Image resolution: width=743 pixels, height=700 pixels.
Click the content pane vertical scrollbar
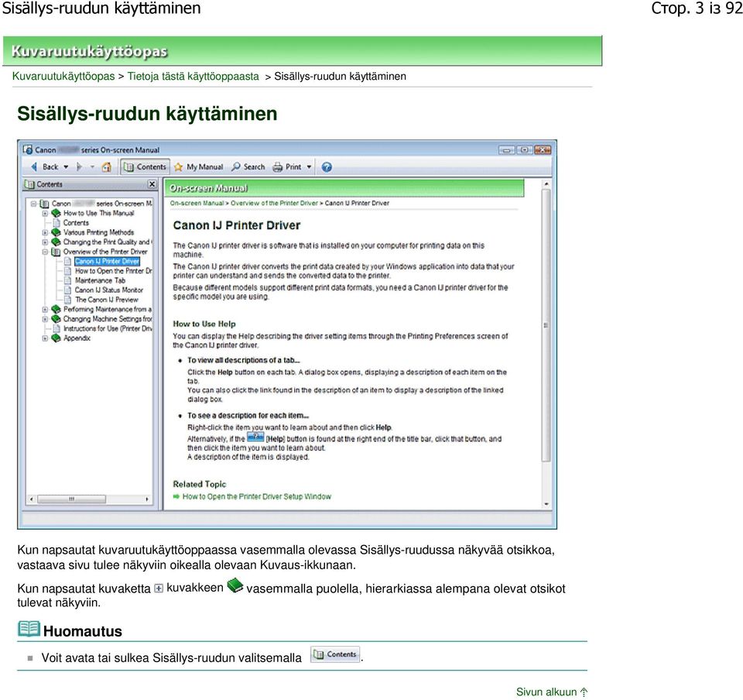coord(546,325)
